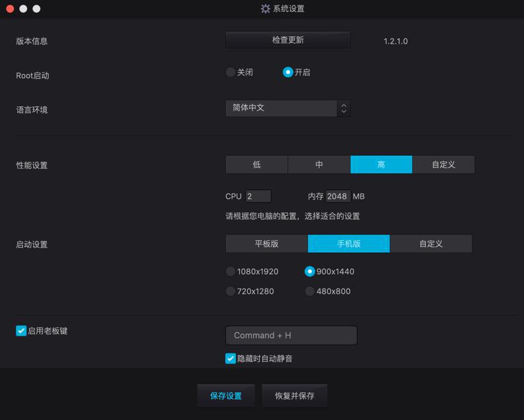Click the 恢复并保存 restore button
Image resolution: width=524 pixels, height=420 pixels.
[295, 396]
